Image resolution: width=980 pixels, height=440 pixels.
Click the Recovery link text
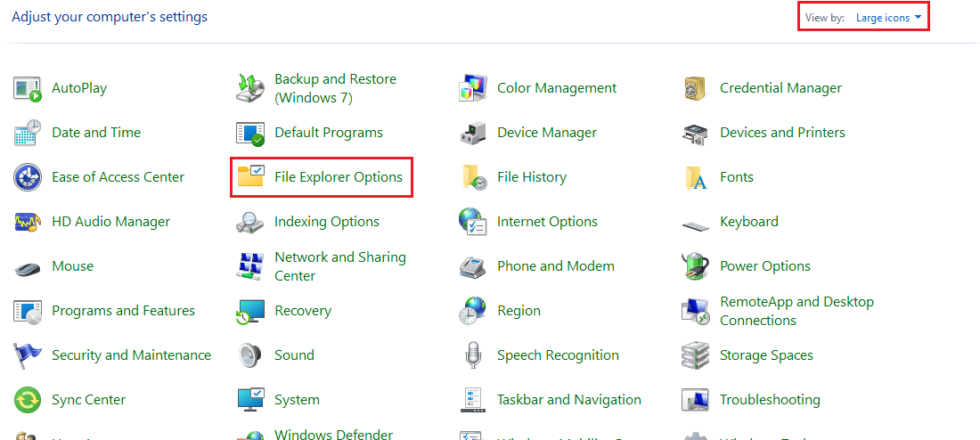tap(303, 311)
